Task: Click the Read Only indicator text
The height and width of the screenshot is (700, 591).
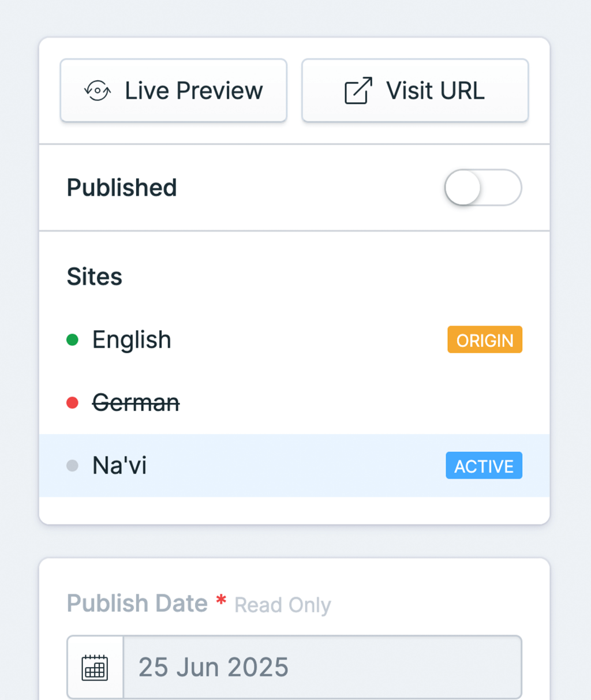Action: pyautogui.click(x=283, y=605)
